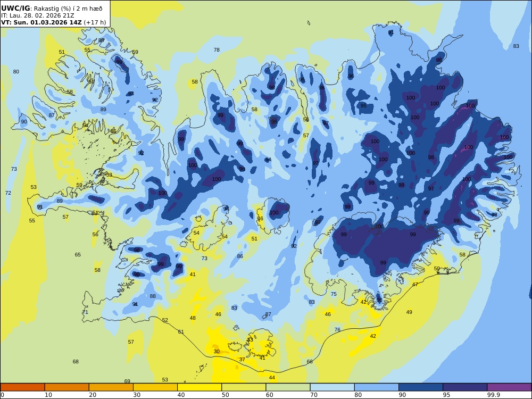Click the map value 33 near the southern glacier
532x399 pixels.
pyautogui.click(x=250, y=339)
